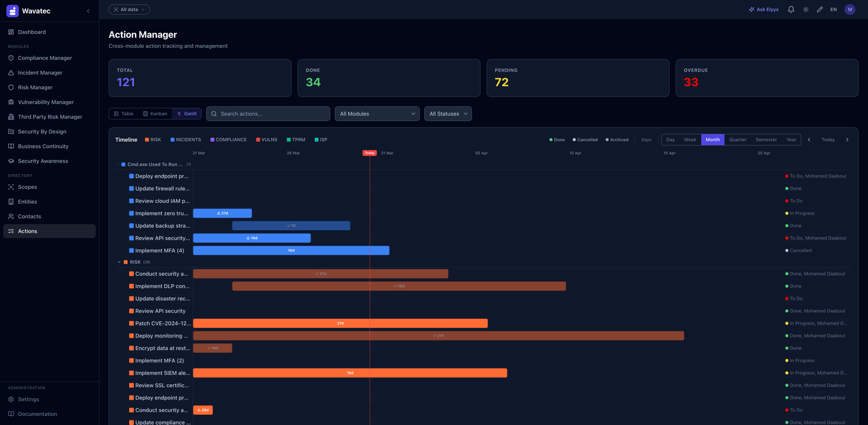The height and width of the screenshot is (425, 868).
Task: Click the Contacts people icon
Action: (x=11, y=216)
